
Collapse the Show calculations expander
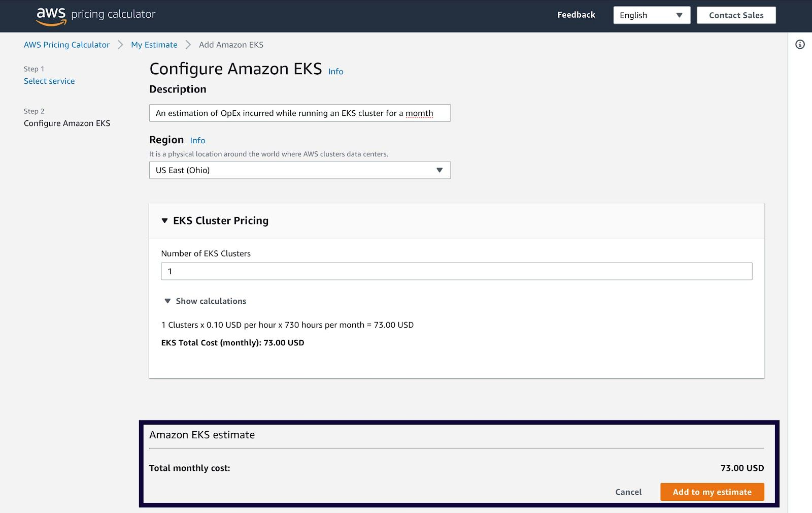[x=205, y=301]
